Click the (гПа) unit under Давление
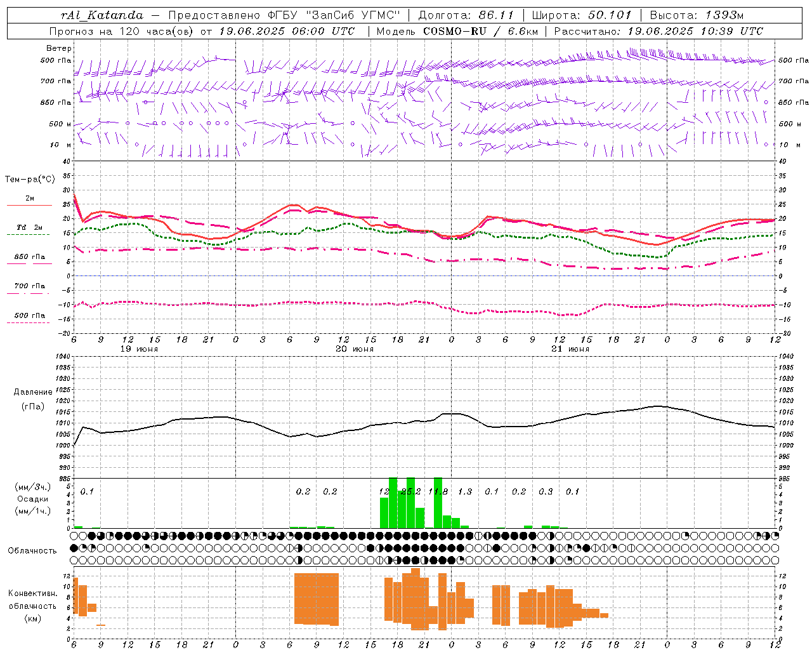812x650 pixels. coord(33,407)
